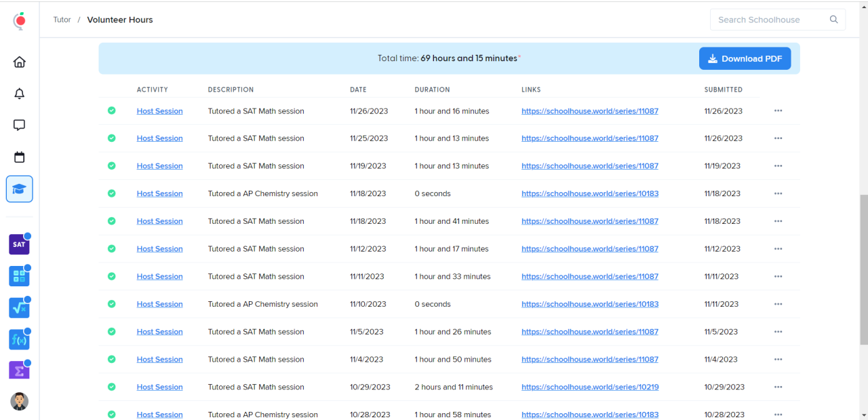Open Host Session link for 11/5/2023

pyautogui.click(x=159, y=332)
